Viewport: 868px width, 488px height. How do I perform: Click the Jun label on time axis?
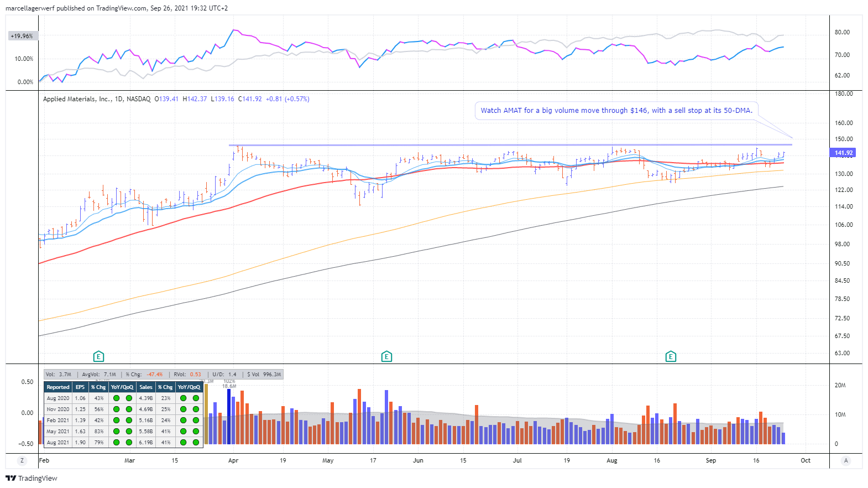(418, 460)
